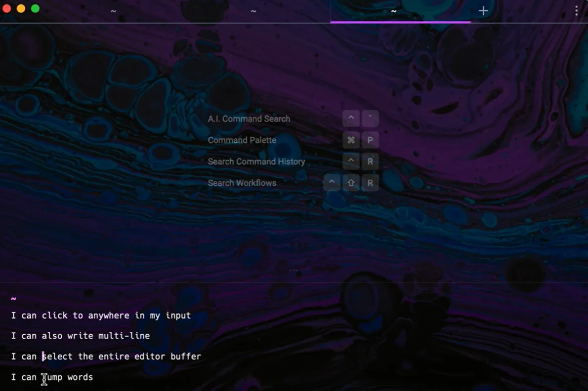Screen dimensions: 588x391
Task: Open a new tab with the plus icon
Action: pyautogui.click(x=483, y=11)
